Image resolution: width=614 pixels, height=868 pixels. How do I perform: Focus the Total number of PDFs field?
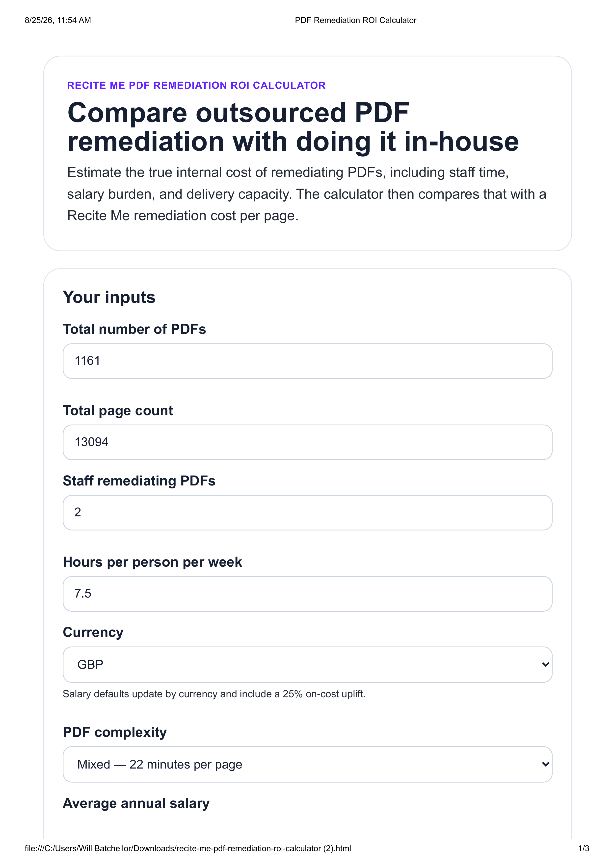click(307, 361)
